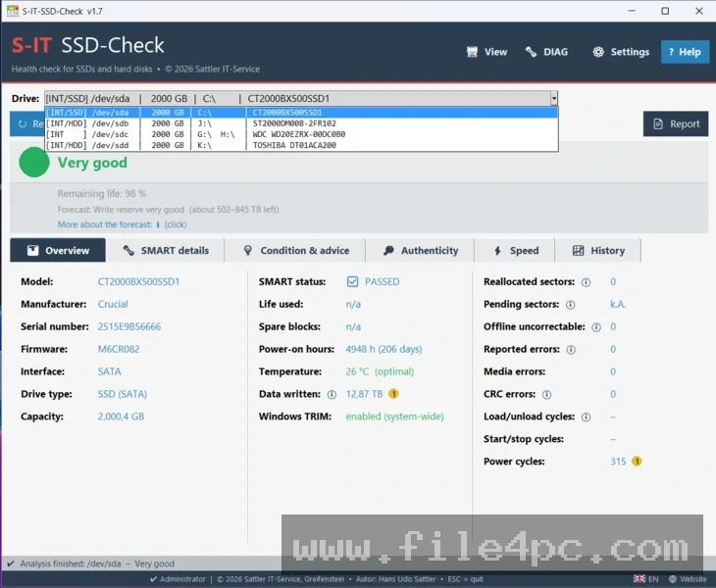Click info icon next to CRC errors
The image size is (716, 588).
coord(546,395)
